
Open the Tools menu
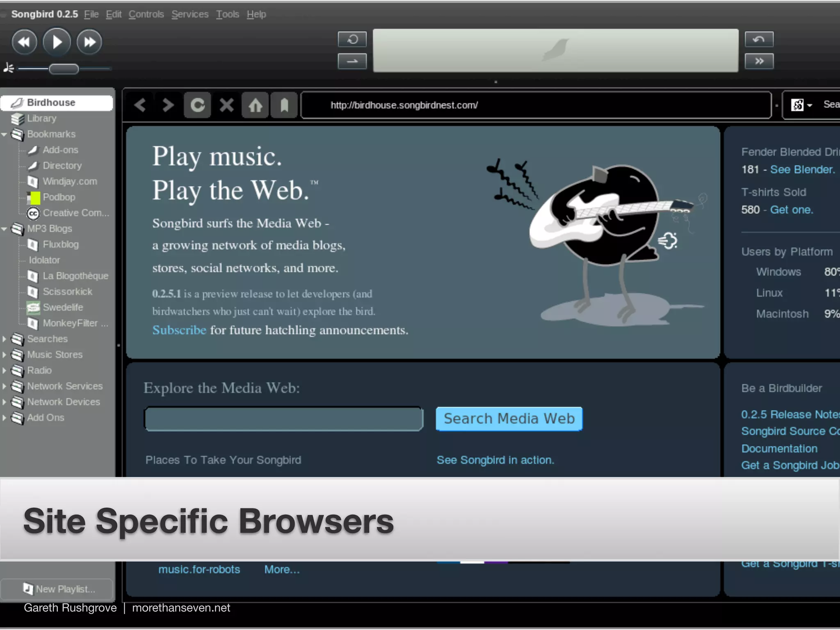pos(228,14)
